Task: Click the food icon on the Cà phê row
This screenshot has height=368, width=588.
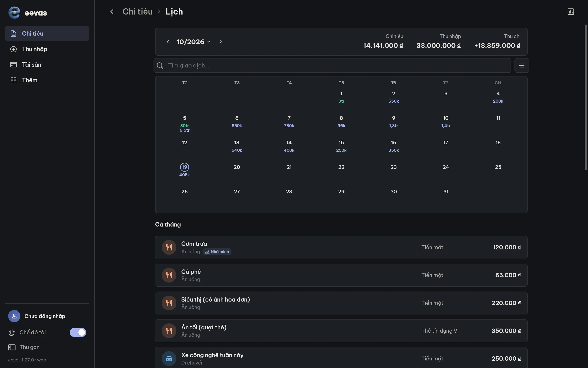Action: (169, 275)
